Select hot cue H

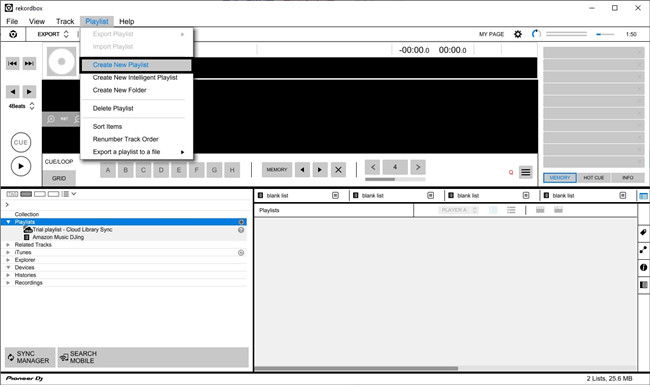[232, 170]
